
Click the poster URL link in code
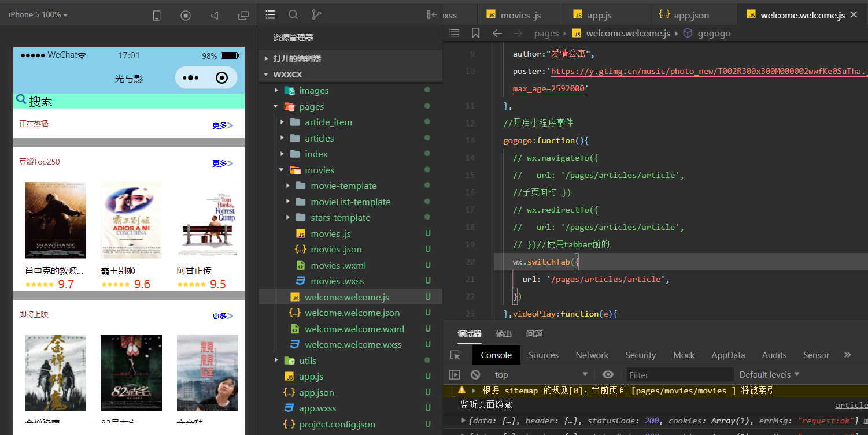(709, 72)
